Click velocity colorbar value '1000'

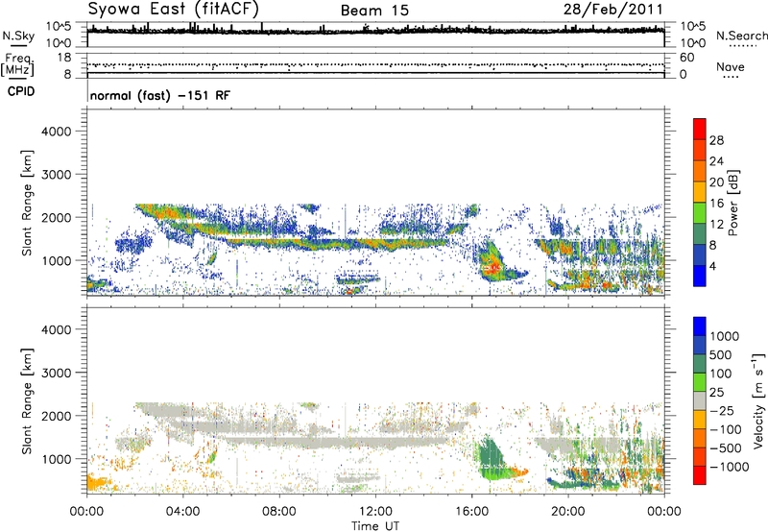[725, 336]
